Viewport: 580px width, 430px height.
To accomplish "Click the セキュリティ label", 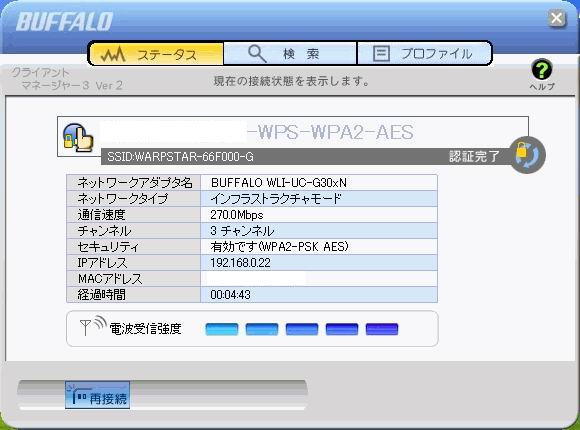I will pyautogui.click(x=108, y=247).
